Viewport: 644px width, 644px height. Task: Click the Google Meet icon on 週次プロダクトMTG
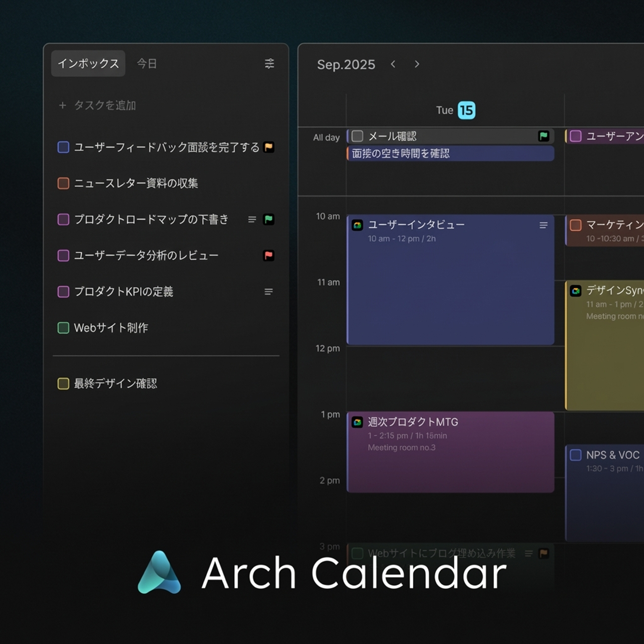click(x=357, y=422)
